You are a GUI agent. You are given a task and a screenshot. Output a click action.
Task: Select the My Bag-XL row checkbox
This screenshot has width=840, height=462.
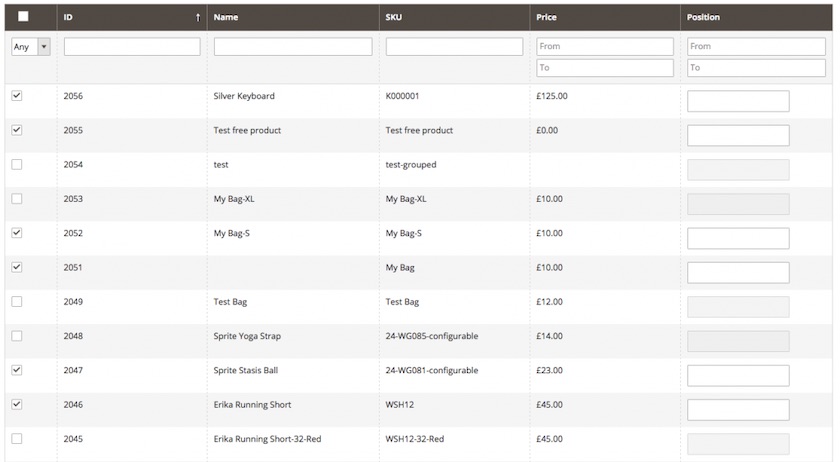click(x=17, y=199)
